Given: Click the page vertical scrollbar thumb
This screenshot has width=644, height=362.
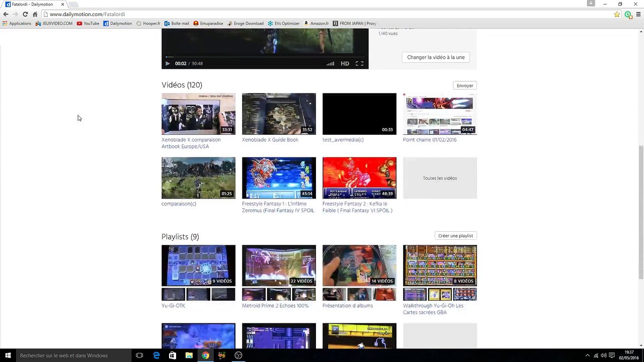Looking at the screenshot, I should (640, 212).
